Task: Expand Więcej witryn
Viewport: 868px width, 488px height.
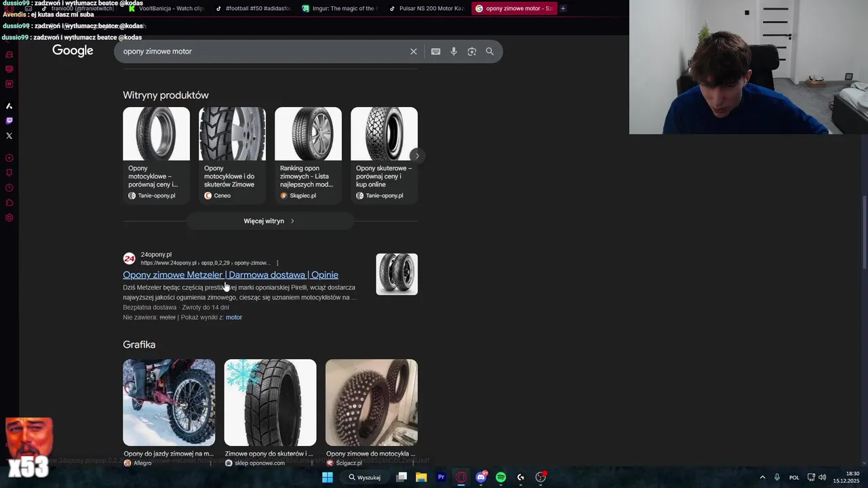Action: click(x=270, y=221)
